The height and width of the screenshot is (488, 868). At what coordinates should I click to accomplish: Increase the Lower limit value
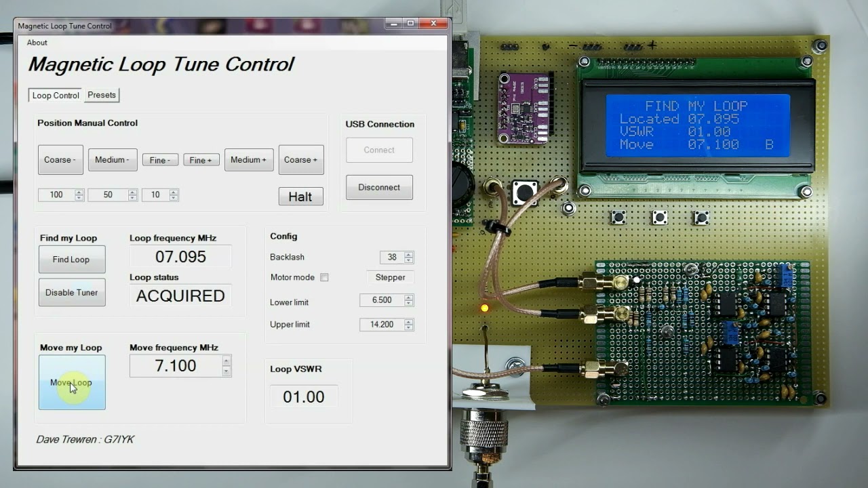(409, 298)
